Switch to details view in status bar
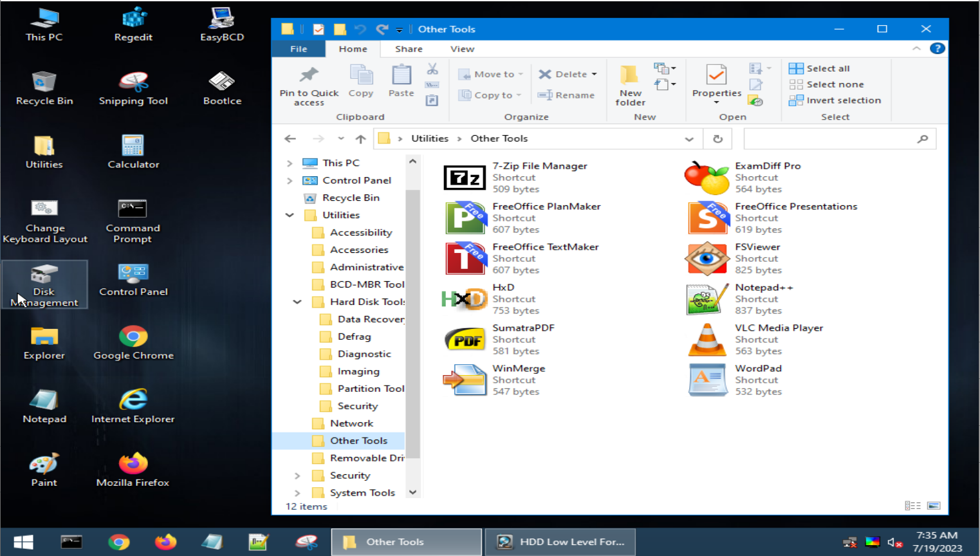 [912, 506]
